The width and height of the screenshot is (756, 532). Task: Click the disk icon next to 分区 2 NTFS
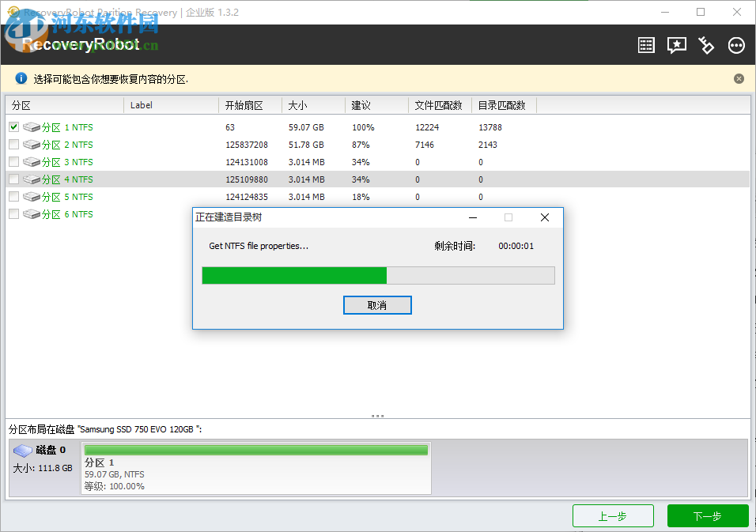(x=31, y=144)
